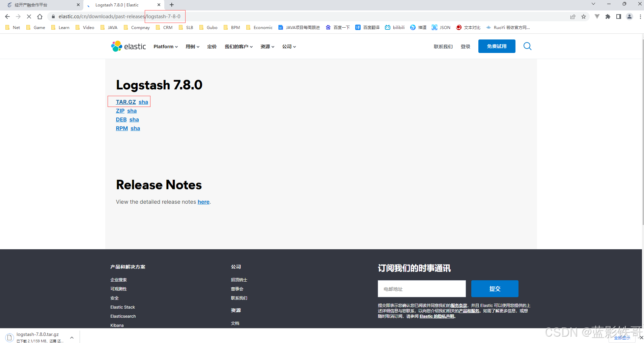This screenshot has height=343, width=644.
Task: Open the site search magnifier icon
Action: [x=528, y=46]
